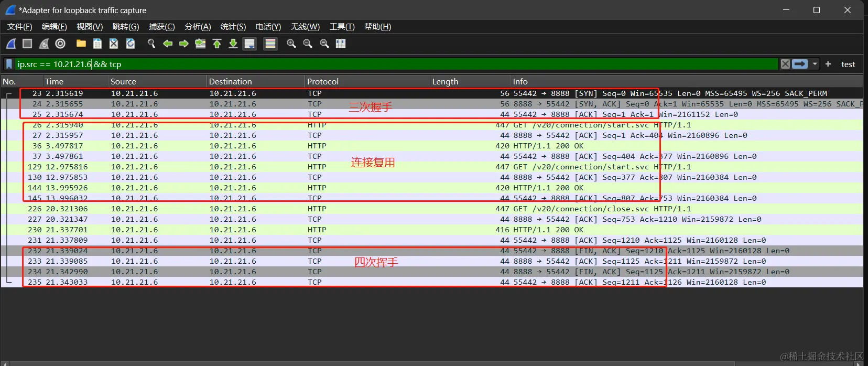Add a filter button with plus icon
Image resolution: width=868 pixels, height=366 pixels.
828,64
